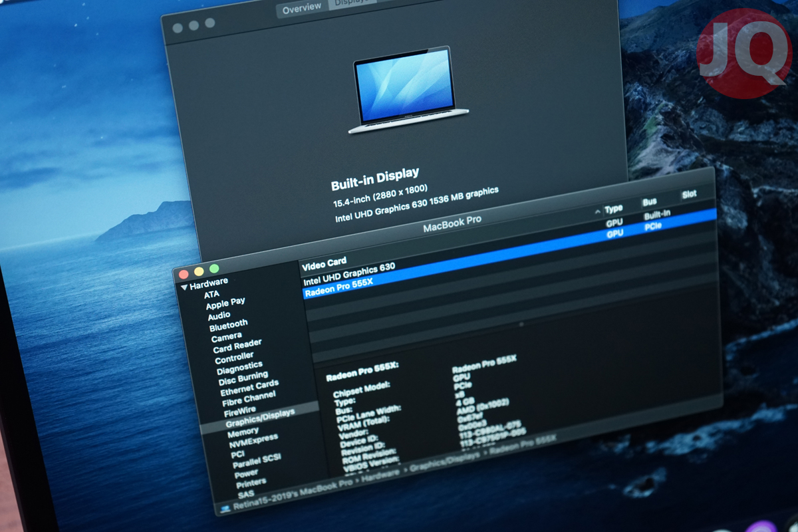Select Apple Pay in the sidebar
The width and height of the screenshot is (798, 532).
click(225, 304)
